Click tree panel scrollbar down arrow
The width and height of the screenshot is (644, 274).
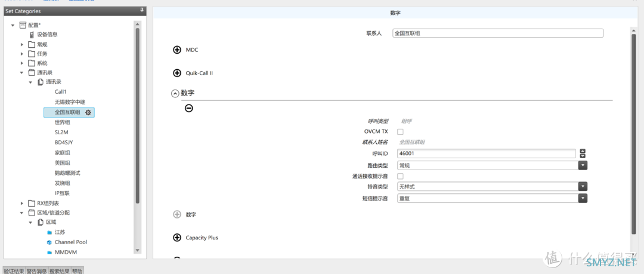138,250
